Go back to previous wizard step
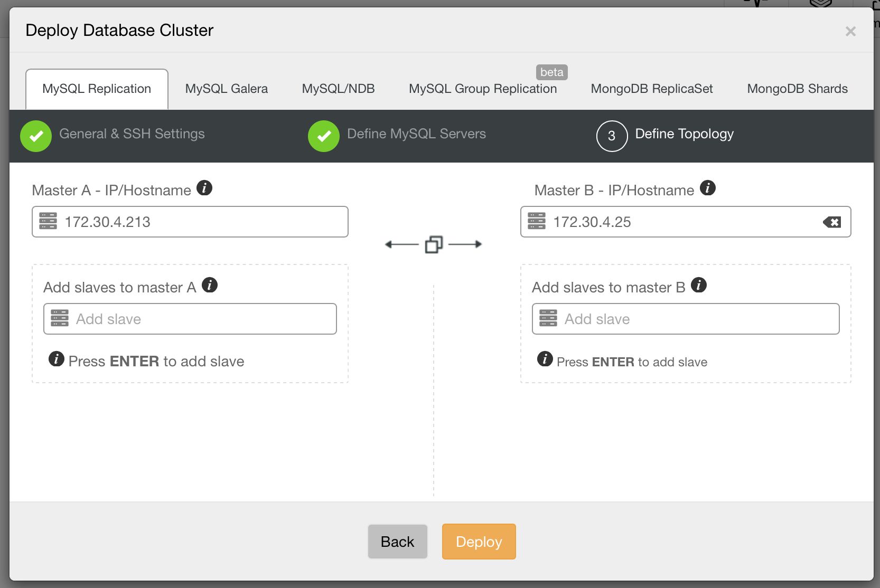 click(398, 542)
